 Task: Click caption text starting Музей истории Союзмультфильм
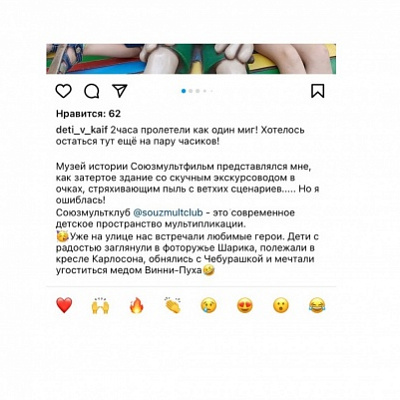click(188, 183)
